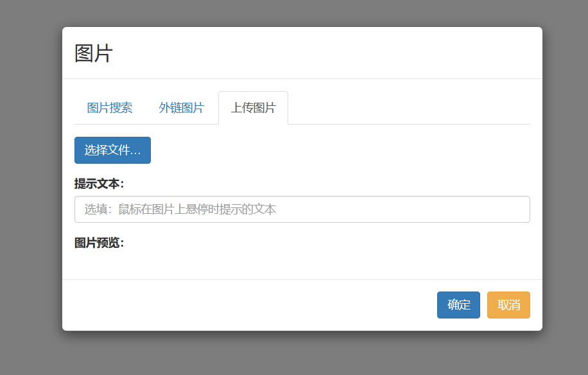Click the 提示文本 label
588x375 pixels.
coord(99,184)
